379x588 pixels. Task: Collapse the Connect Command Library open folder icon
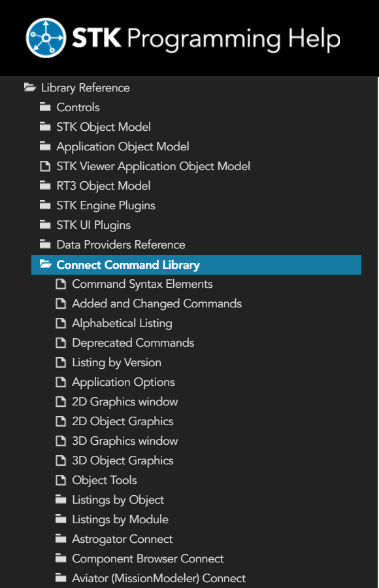(45, 264)
